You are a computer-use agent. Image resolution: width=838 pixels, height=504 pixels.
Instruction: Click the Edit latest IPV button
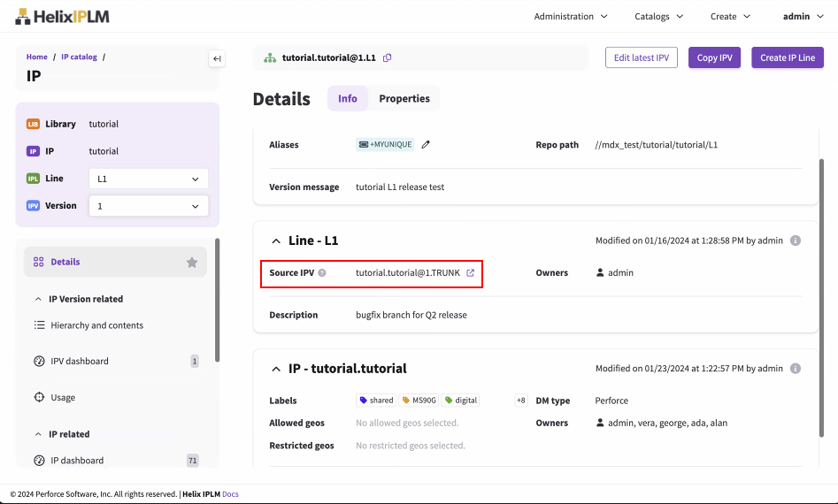point(642,58)
